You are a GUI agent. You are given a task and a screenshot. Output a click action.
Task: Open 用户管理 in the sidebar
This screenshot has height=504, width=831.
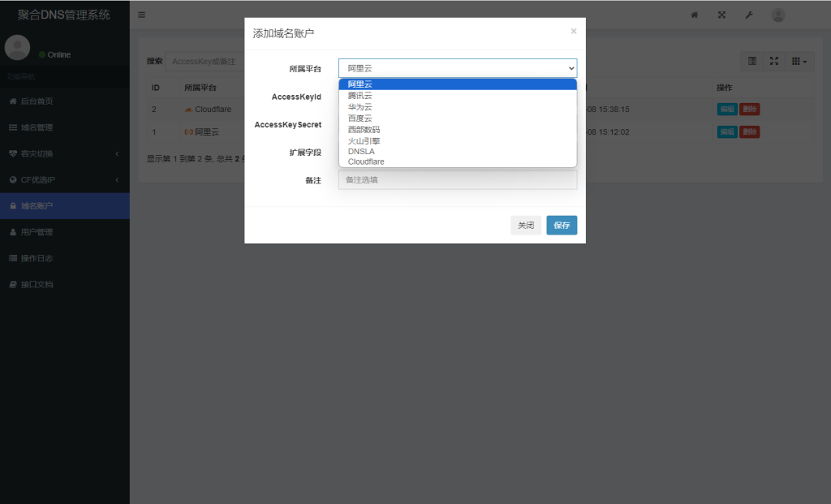65,232
